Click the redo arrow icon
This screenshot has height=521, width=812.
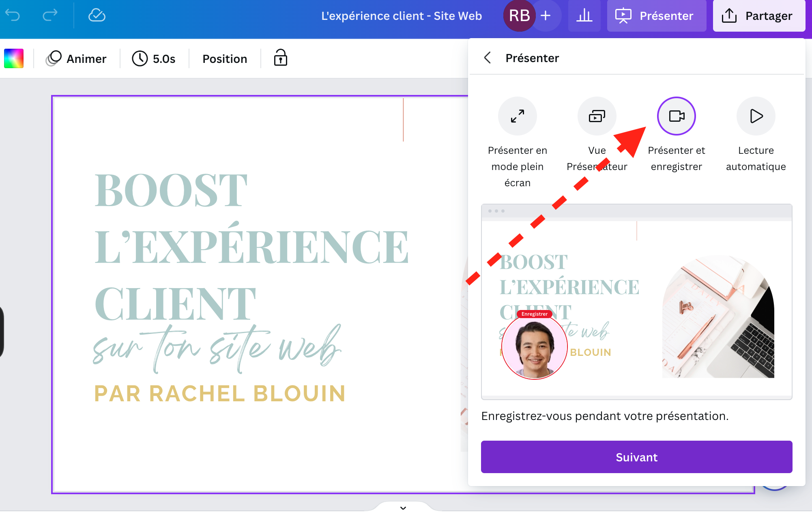point(50,15)
